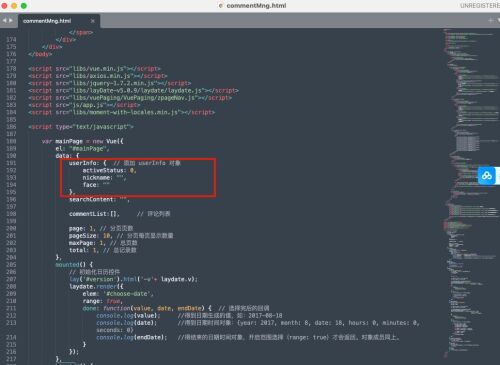Click the 'total: 1' code line

103,250
